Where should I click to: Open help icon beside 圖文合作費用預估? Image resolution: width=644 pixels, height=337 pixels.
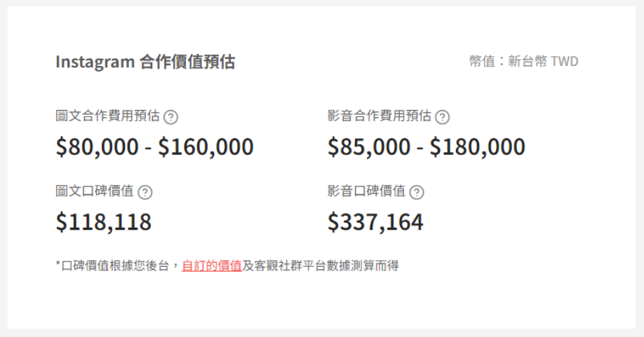point(170,117)
